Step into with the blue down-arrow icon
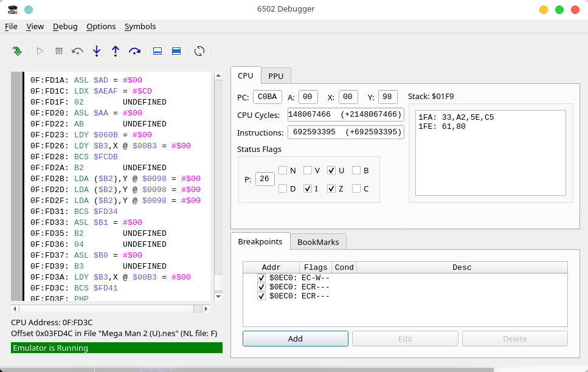 pyautogui.click(x=97, y=51)
